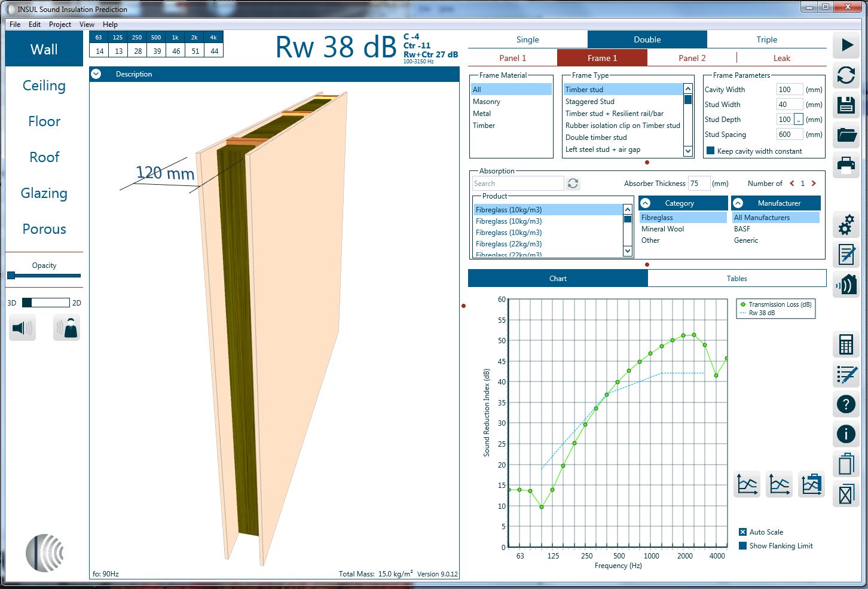The width and height of the screenshot is (868, 589).
Task: Click the Print icon
Action: (x=846, y=164)
